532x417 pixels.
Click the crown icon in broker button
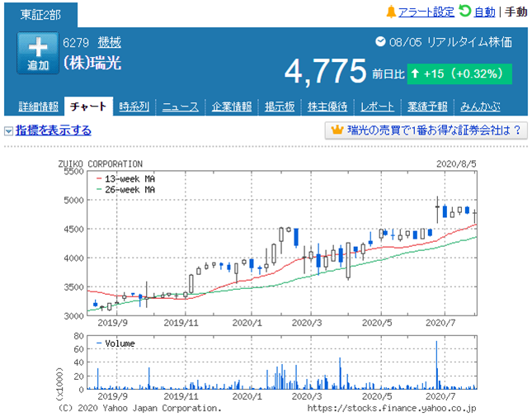[337, 130]
